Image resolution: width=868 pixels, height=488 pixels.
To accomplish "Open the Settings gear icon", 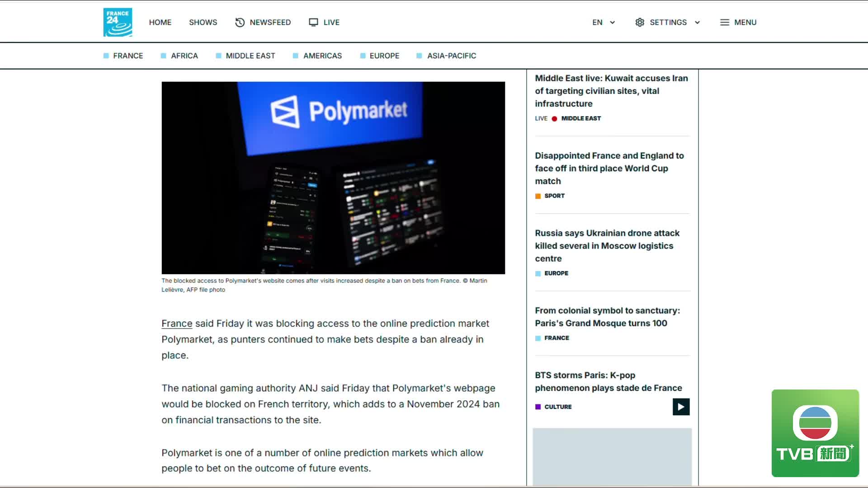I will pos(639,22).
